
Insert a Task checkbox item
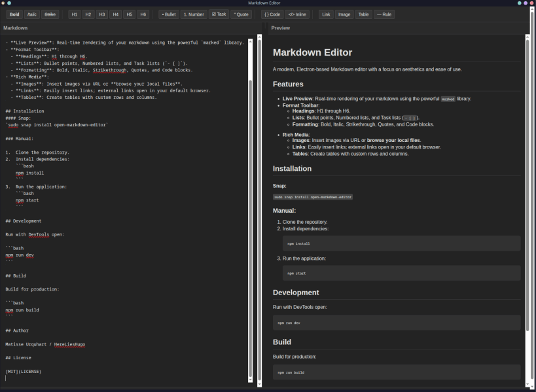point(219,14)
